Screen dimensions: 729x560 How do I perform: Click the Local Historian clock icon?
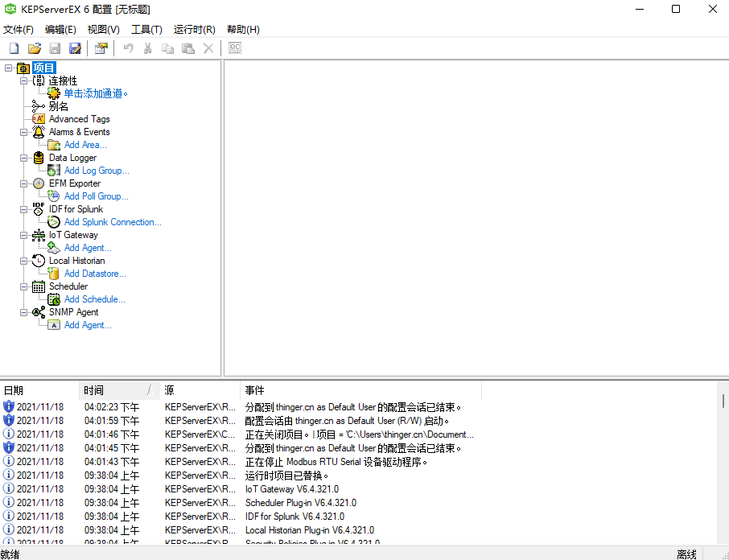point(39,261)
